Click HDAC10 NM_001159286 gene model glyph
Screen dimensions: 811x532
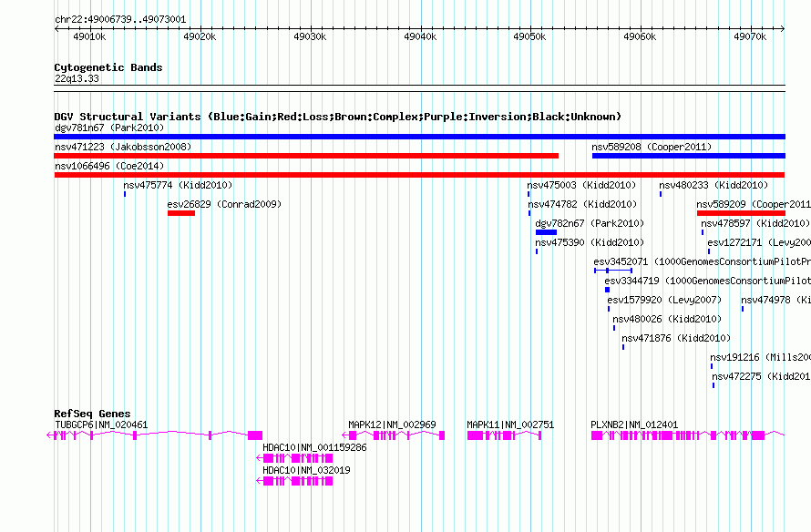click(294, 458)
